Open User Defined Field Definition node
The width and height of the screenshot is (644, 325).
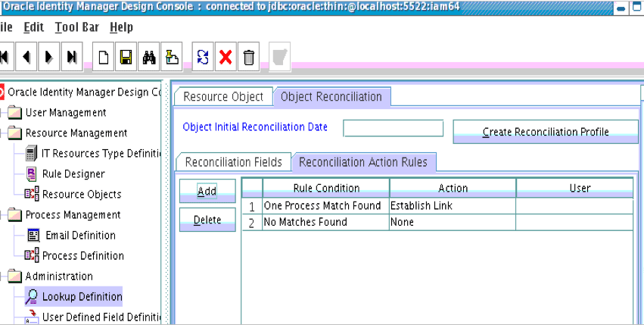(101, 317)
